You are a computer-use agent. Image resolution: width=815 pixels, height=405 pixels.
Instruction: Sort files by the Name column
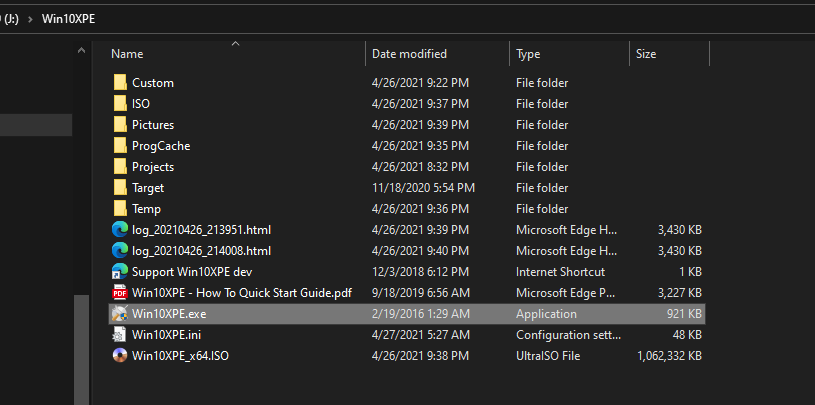127,54
